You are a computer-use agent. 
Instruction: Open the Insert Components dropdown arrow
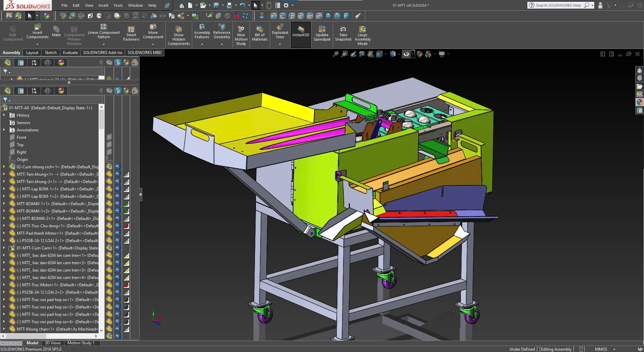pos(38,44)
